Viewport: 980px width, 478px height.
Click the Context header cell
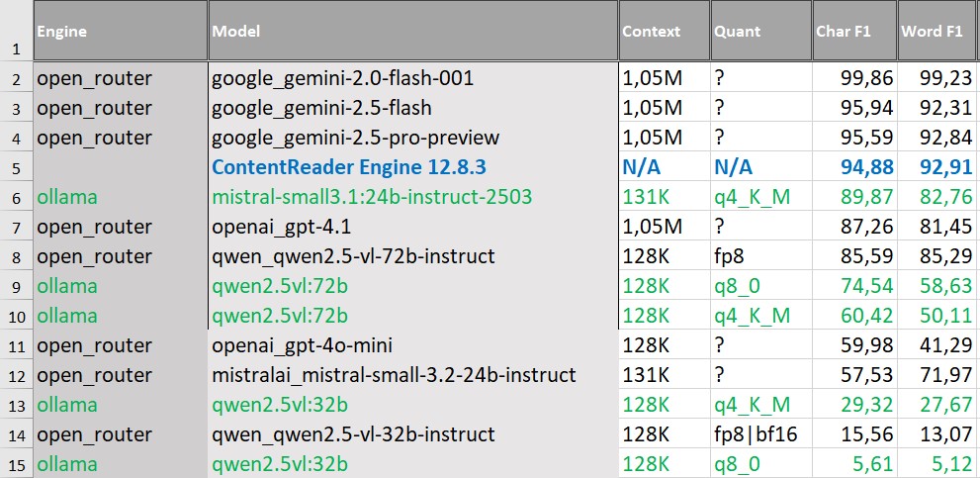664,31
